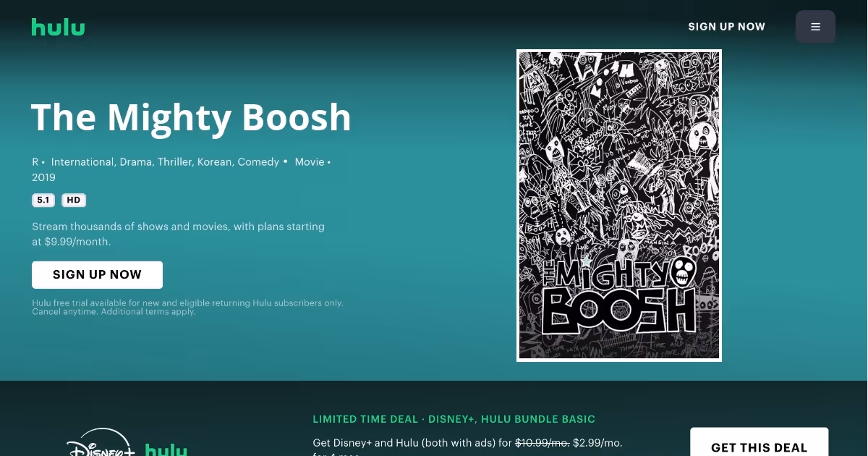868x456 pixels.
Task: Select SIGN UP NOW in top navigation
Action: (726, 27)
